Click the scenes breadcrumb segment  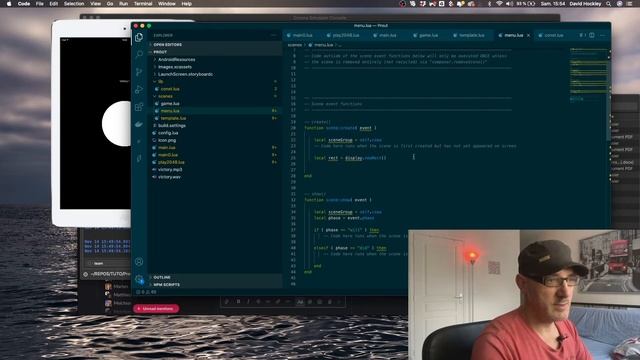coord(294,45)
